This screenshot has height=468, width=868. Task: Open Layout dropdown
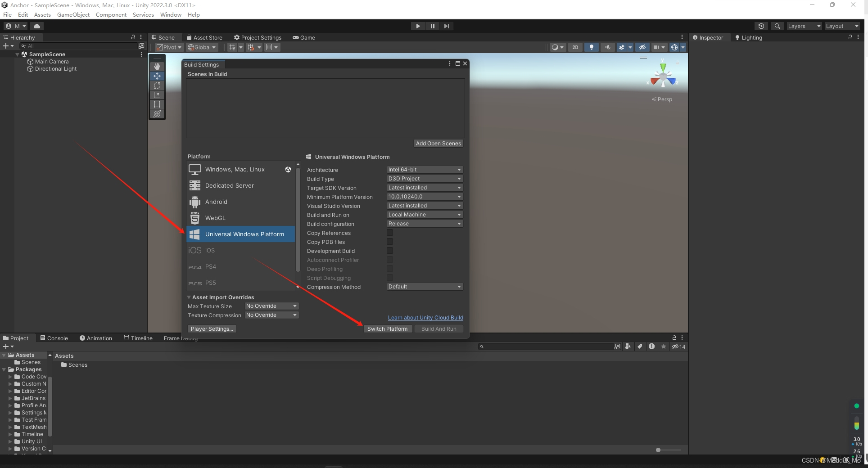842,26
